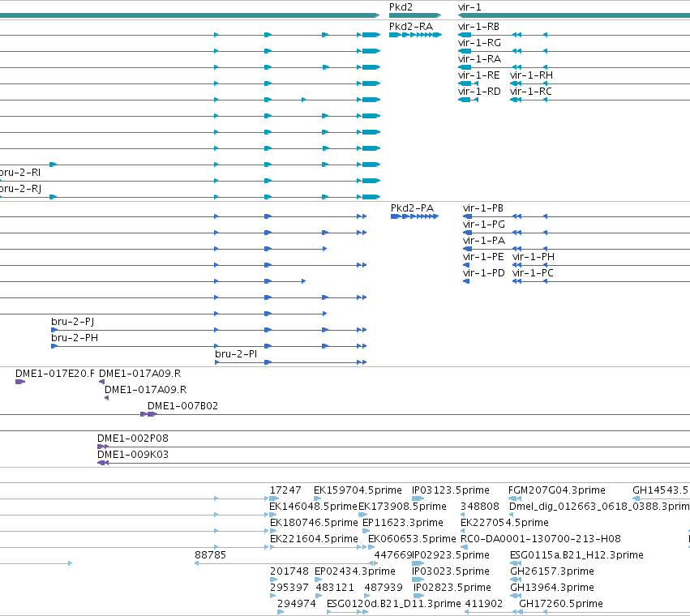Pick the vir-1-PE protein label
Screen dimensions: 690x616
(x=483, y=257)
